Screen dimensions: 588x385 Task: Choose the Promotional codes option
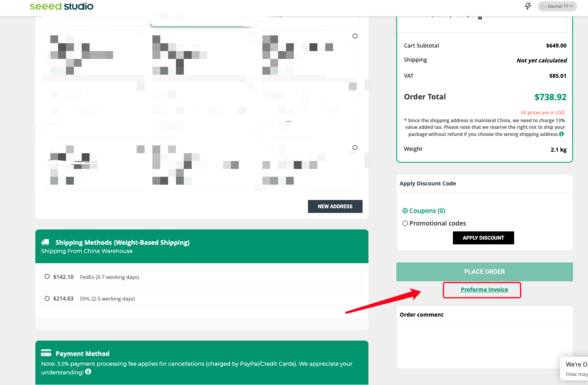click(405, 223)
